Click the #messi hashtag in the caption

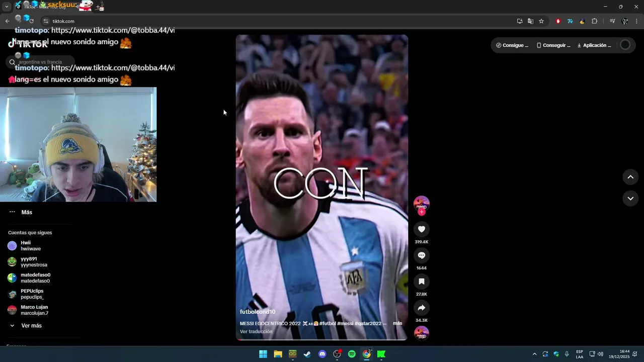(x=345, y=323)
